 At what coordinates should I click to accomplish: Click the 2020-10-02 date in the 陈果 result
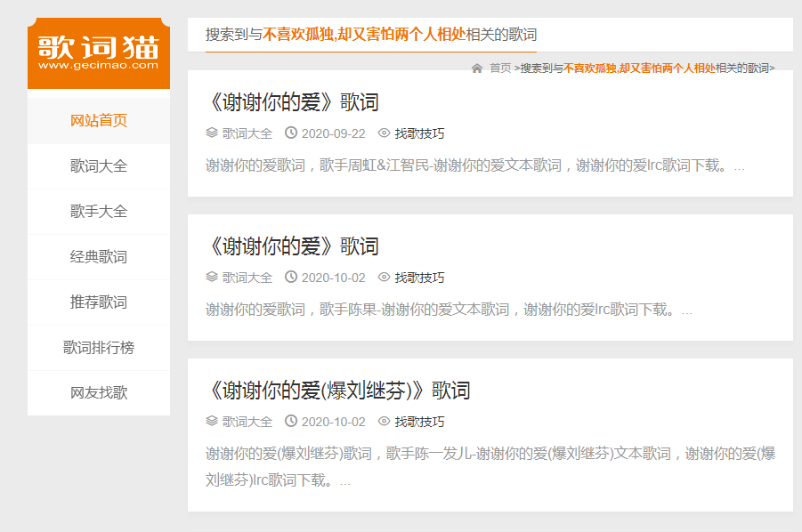pos(334,278)
